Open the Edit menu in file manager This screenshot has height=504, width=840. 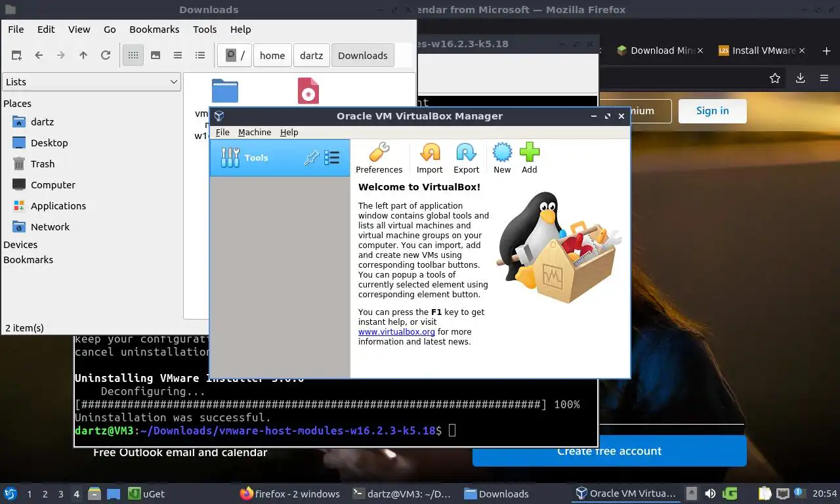tap(46, 30)
